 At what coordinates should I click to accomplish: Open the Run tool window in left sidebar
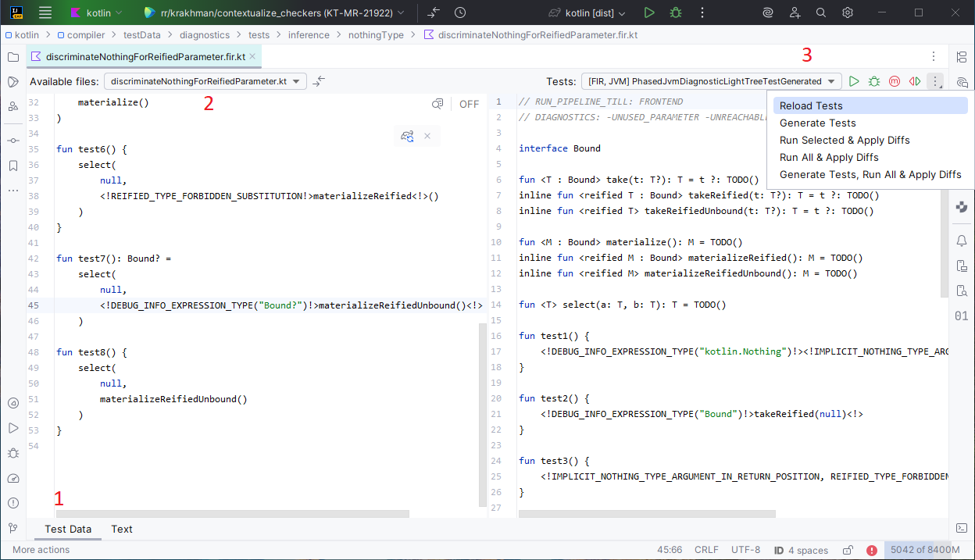pos(13,428)
